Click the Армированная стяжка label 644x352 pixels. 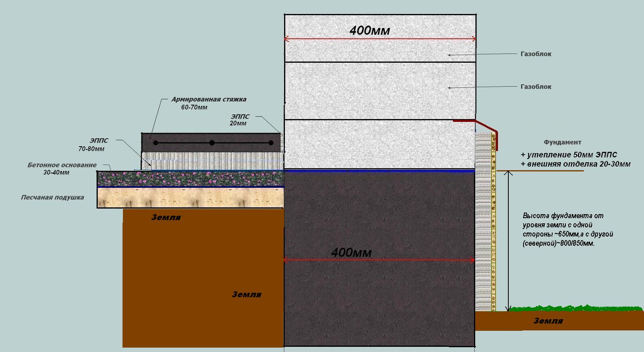(209, 99)
